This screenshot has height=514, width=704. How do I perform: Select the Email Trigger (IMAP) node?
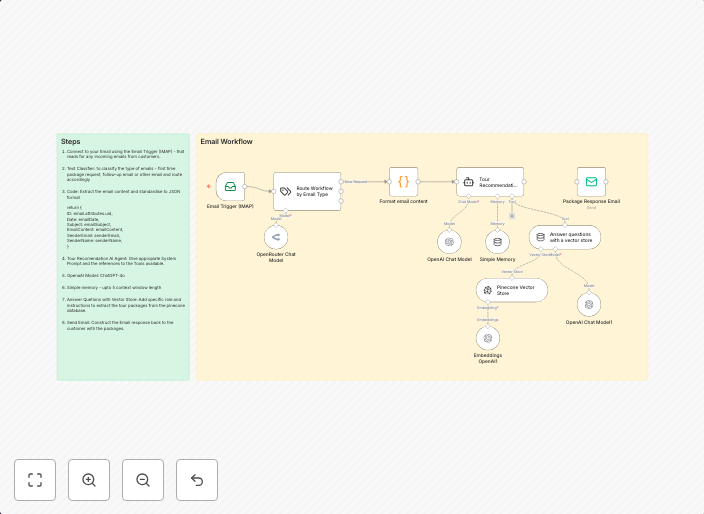230,186
